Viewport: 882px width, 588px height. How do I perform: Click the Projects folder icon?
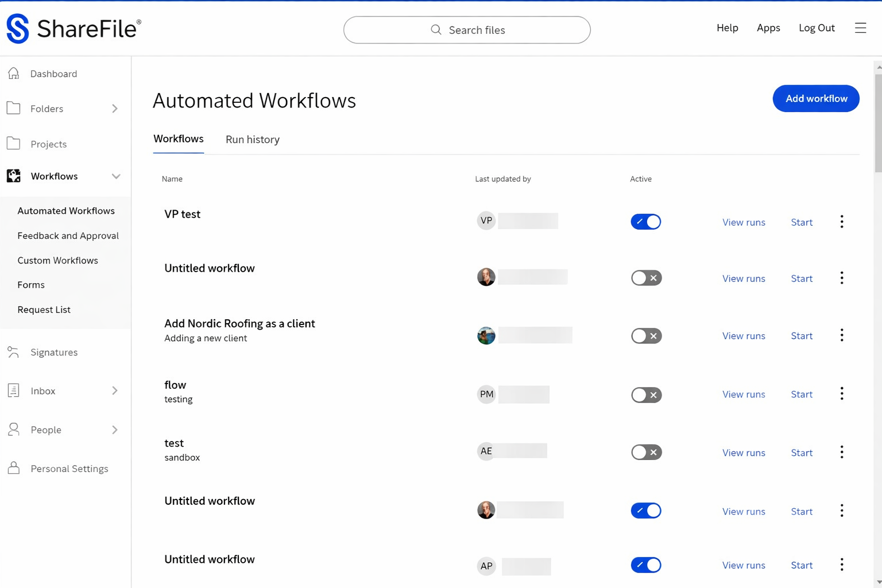(14, 144)
